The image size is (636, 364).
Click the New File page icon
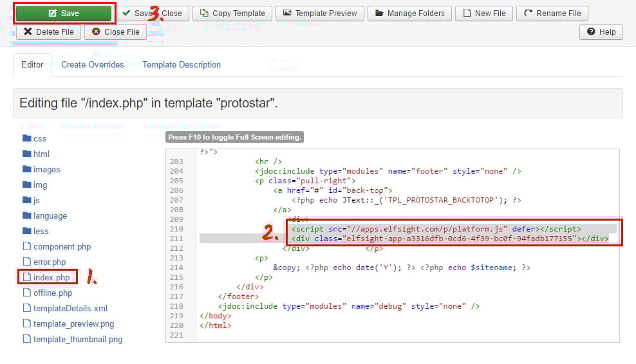(x=467, y=13)
